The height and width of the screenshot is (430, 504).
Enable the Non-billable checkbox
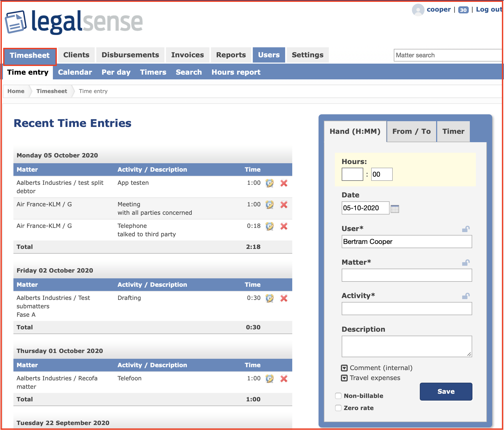pos(338,396)
